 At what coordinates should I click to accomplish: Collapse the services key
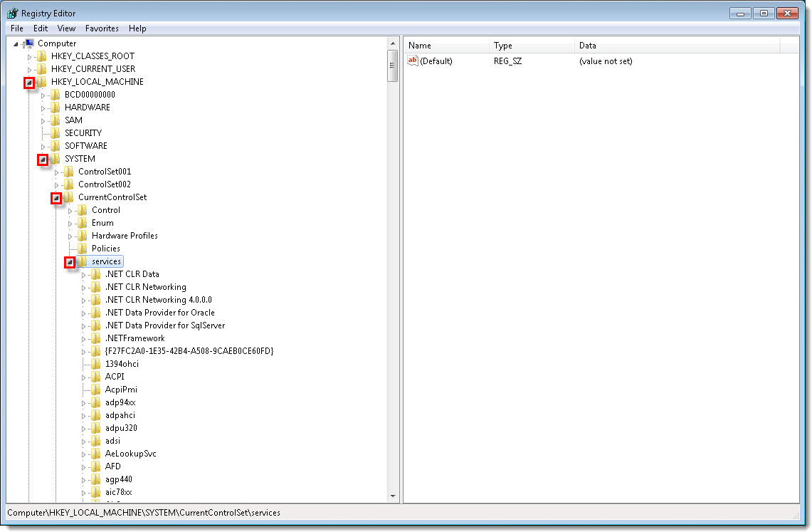pyautogui.click(x=69, y=262)
